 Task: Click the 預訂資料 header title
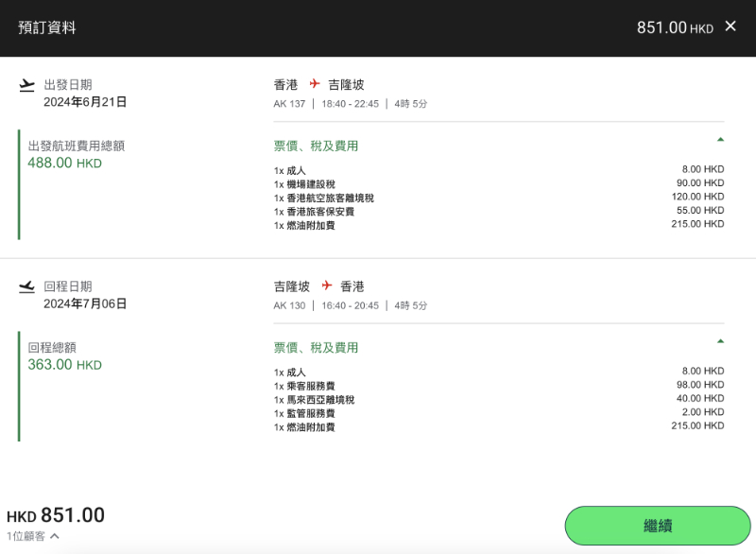[x=46, y=27]
